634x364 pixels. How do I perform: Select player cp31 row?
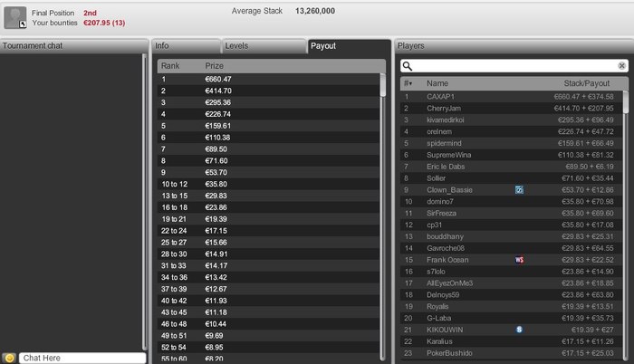click(512, 225)
